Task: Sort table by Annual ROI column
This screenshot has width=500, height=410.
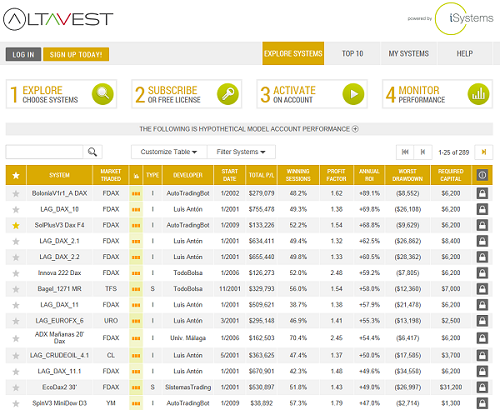Action: 369,175
